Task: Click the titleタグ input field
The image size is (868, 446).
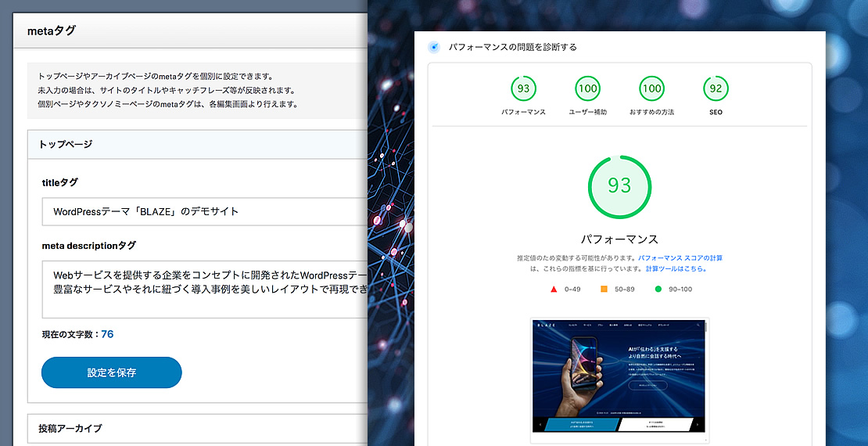Action: pyautogui.click(x=205, y=211)
